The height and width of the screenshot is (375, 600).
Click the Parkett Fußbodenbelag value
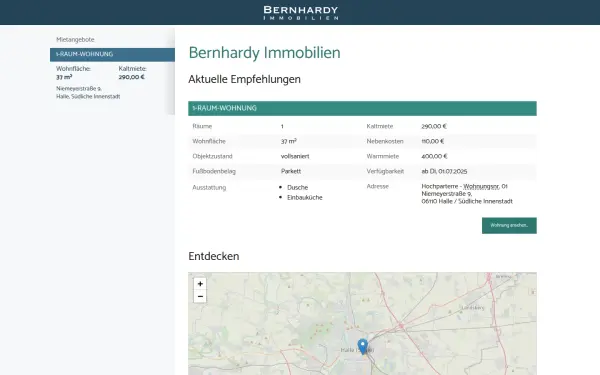pos(291,171)
